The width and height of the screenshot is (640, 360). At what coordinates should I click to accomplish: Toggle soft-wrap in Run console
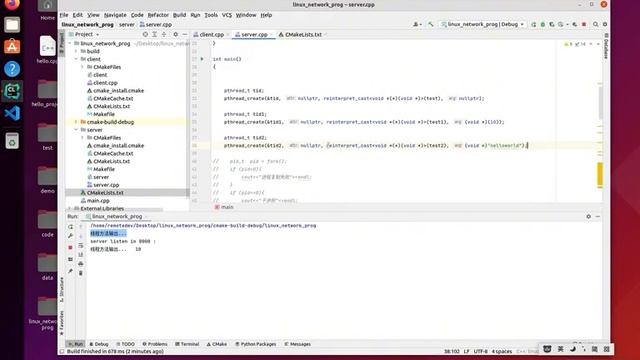click(81, 245)
